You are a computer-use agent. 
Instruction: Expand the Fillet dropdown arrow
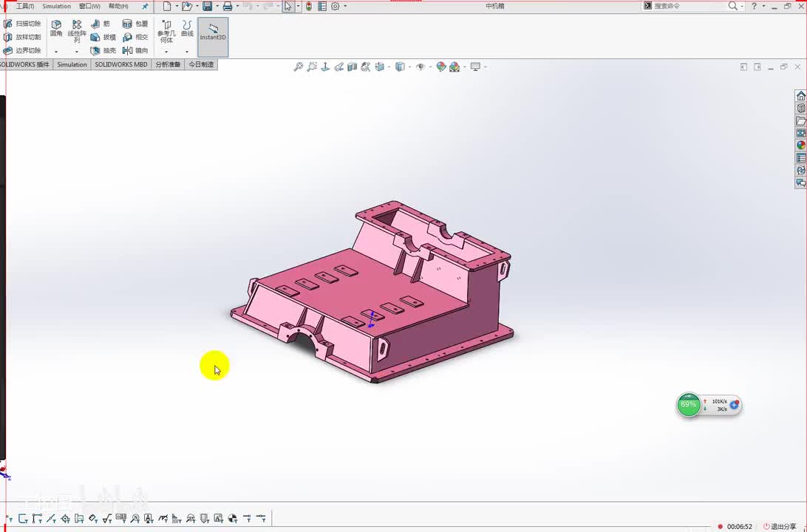click(56, 52)
